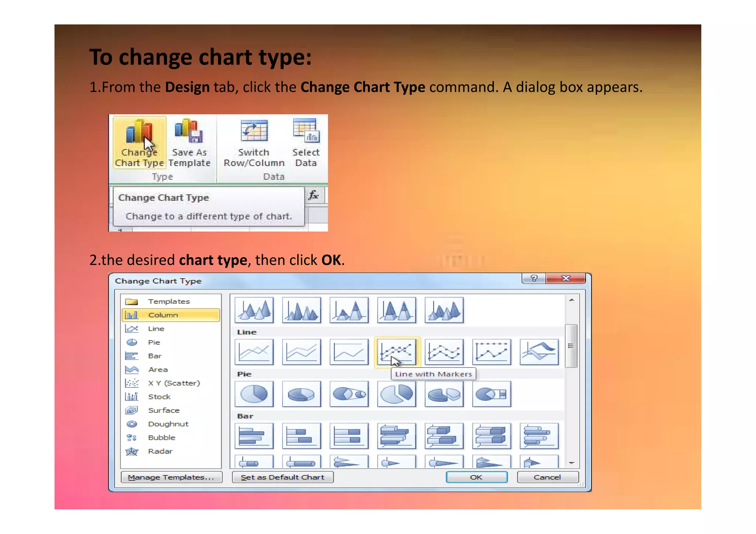
Task: Pick the 100% Stacked Bar in 3-D thumbnail
Action: pyautogui.click(x=492, y=436)
